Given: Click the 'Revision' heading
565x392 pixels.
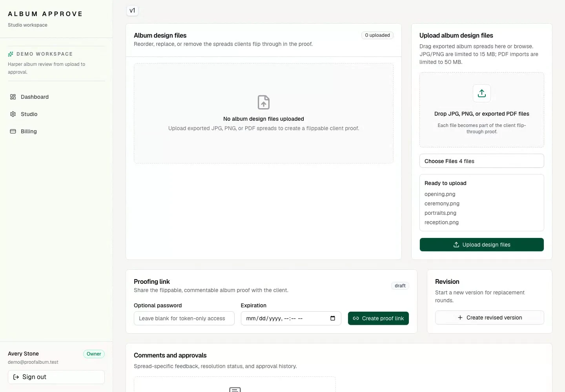Looking at the screenshot, I should click(447, 281).
